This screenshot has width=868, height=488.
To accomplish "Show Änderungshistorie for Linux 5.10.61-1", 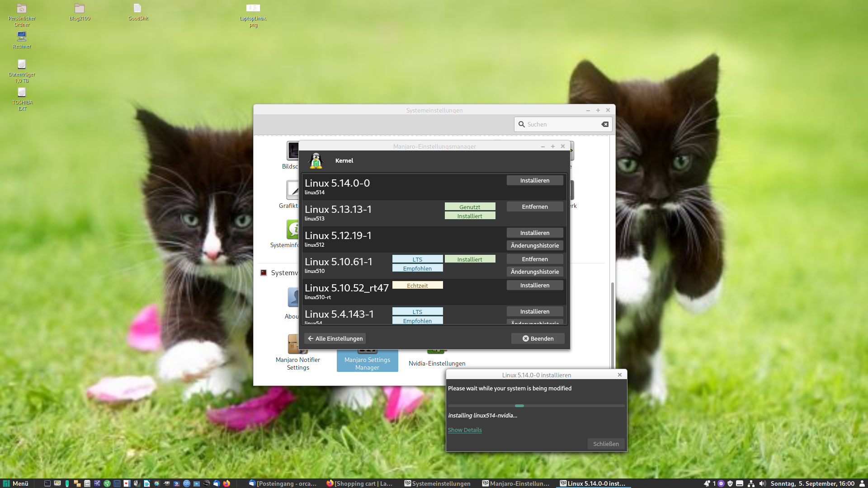I will [x=535, y=272].
